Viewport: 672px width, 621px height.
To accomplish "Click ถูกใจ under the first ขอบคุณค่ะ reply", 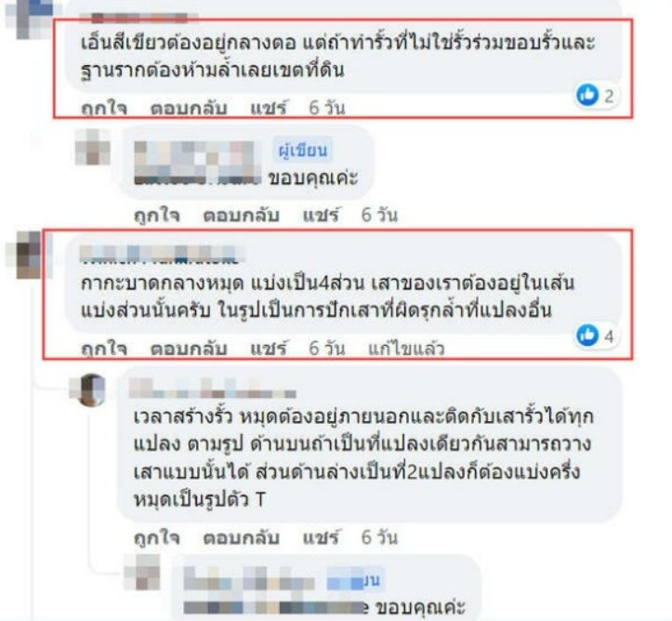I will [x=157, y=215].
